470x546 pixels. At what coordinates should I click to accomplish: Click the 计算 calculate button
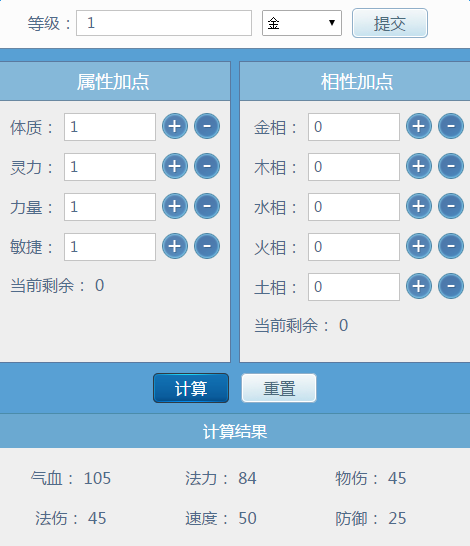pos(191,388)
